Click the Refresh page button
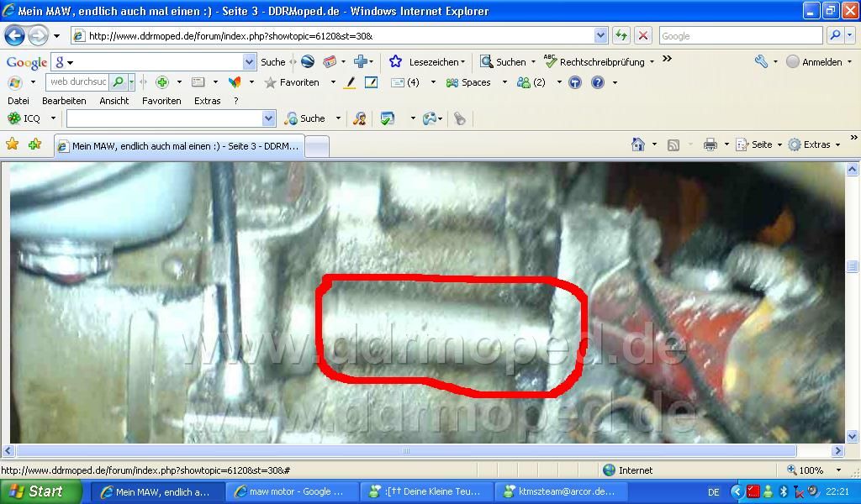 tap(621, 35)
